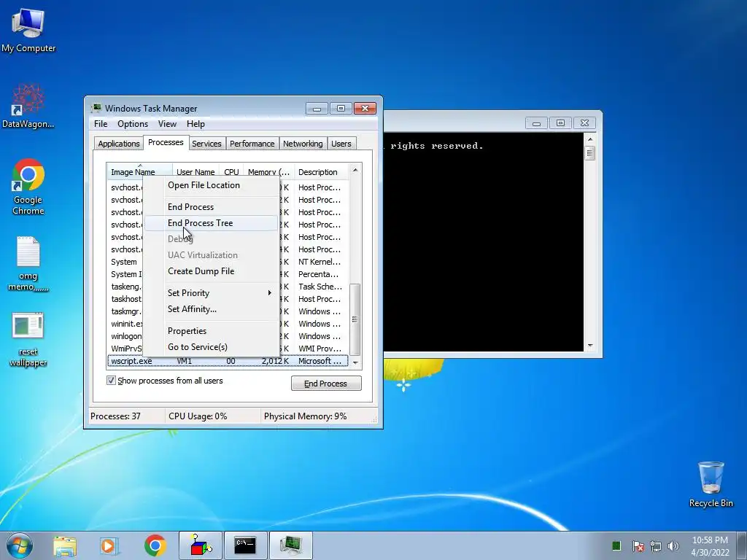Select the wscript.exe process row
The width and height of the screenshot is (747, 560).
click(x=228, y=361)
